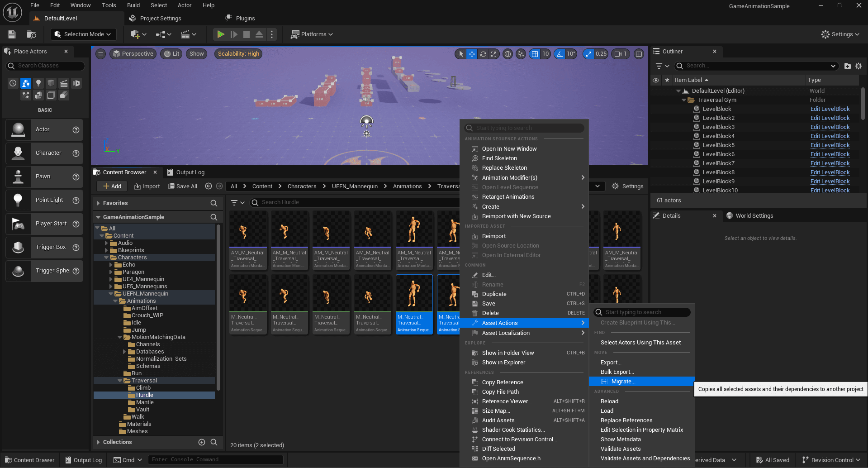Select the Lights category icon in Place Actors

click(x=38, y=83)
